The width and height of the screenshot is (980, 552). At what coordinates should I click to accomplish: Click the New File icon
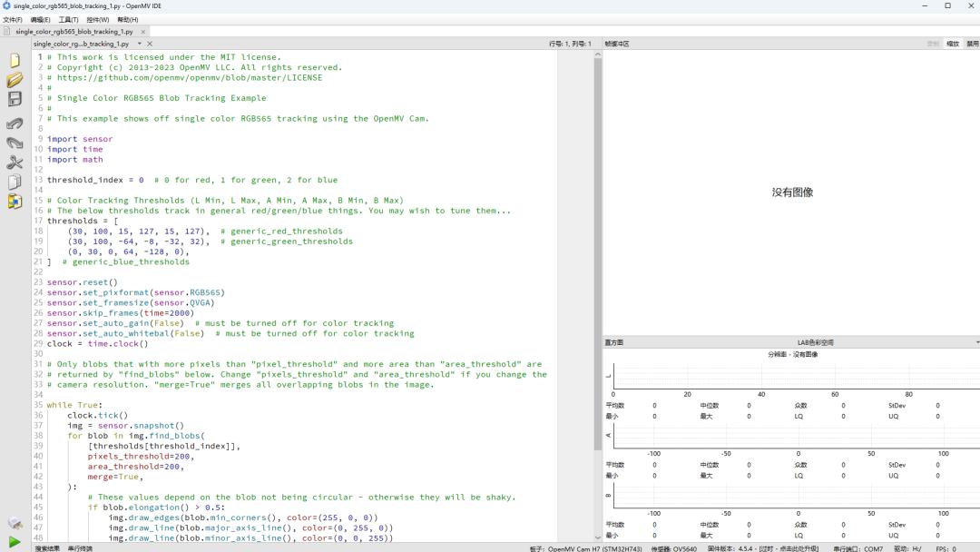click(15, 60)
